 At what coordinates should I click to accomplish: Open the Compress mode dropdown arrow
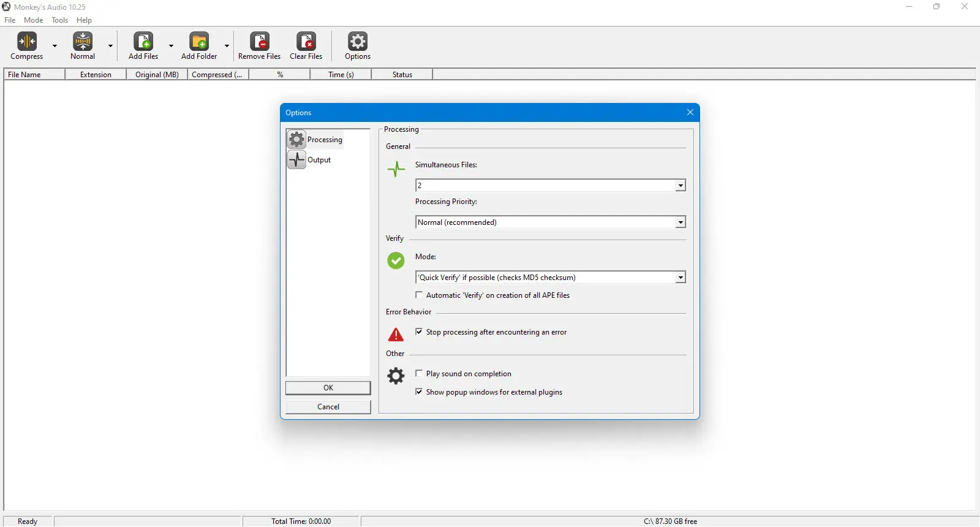(x=55, y=46)
